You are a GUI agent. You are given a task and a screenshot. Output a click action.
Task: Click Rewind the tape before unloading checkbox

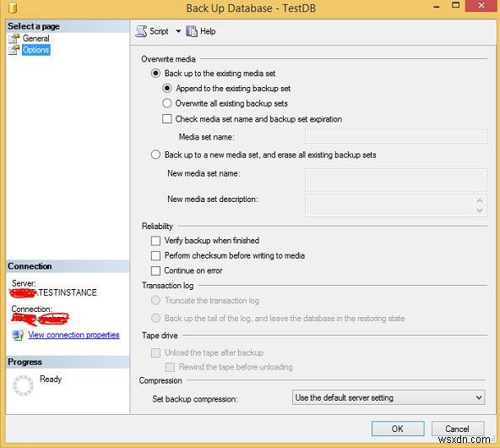170,367
